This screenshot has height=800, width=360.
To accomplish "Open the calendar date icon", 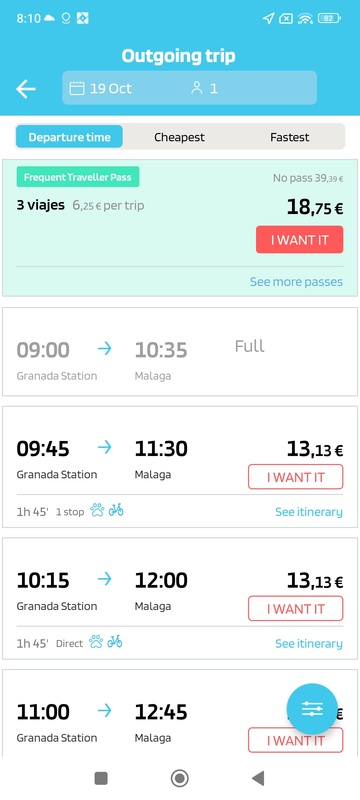I will click(x=76, y=88).
